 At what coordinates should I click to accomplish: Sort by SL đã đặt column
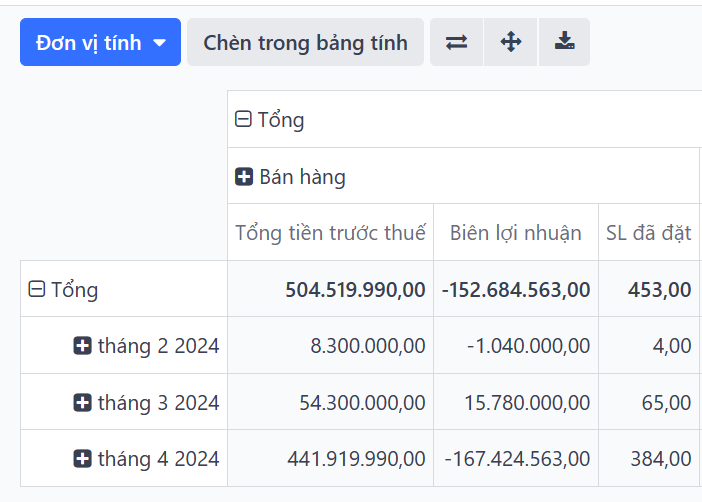[x=649, y=232]
